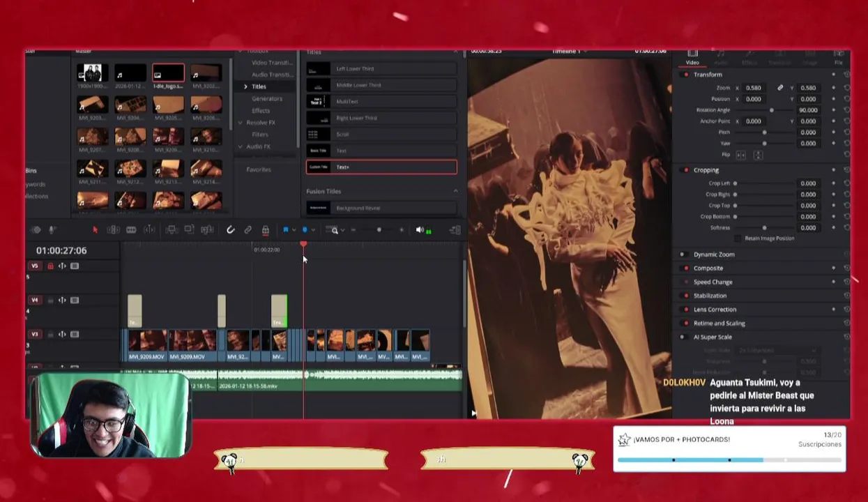Select Video Transitions in toolbox

pos(273,63)
